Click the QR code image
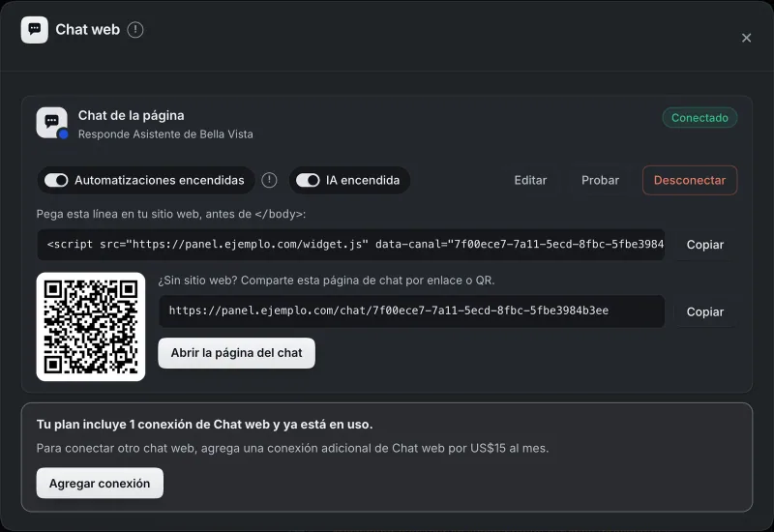This screenshot has height=532, width=774. [91, 327]
